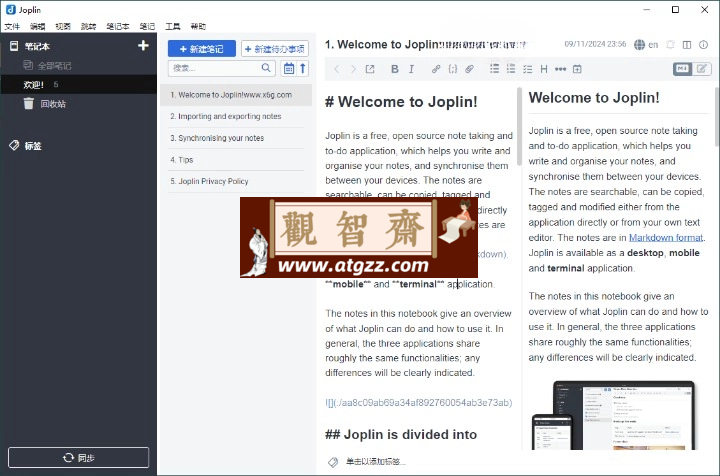
Task: Reverse sort order with the arrow icon
Action: click(x=303, y=68)
